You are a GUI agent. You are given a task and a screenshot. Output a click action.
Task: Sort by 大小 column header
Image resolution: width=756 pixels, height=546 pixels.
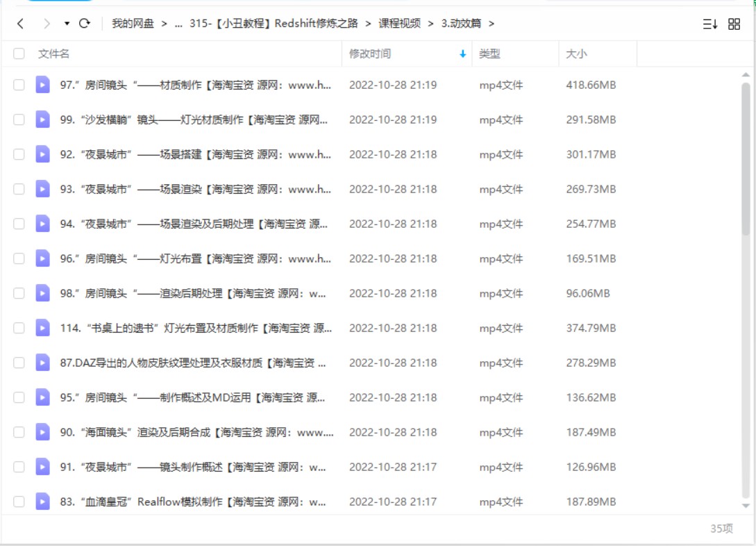(576, 53)
